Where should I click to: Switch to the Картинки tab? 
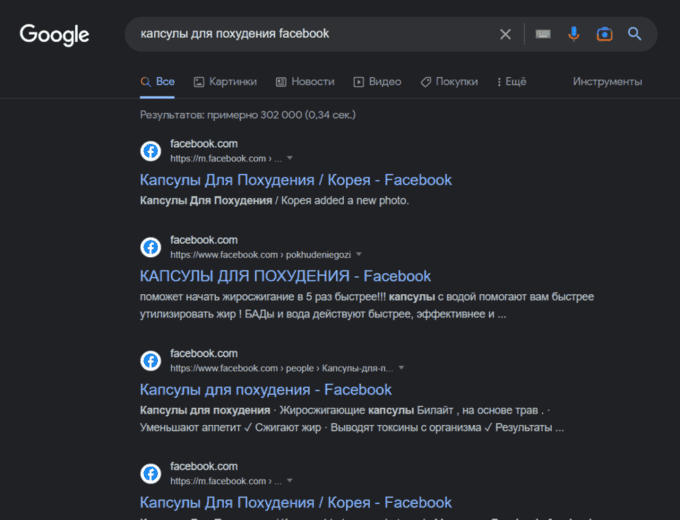click(225, 82)
